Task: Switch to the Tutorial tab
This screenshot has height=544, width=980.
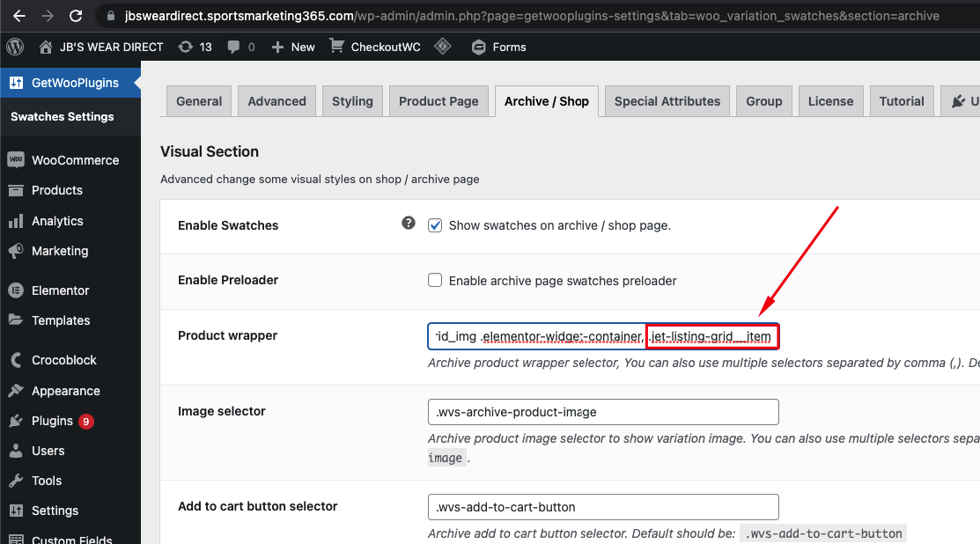Action: 902,101
